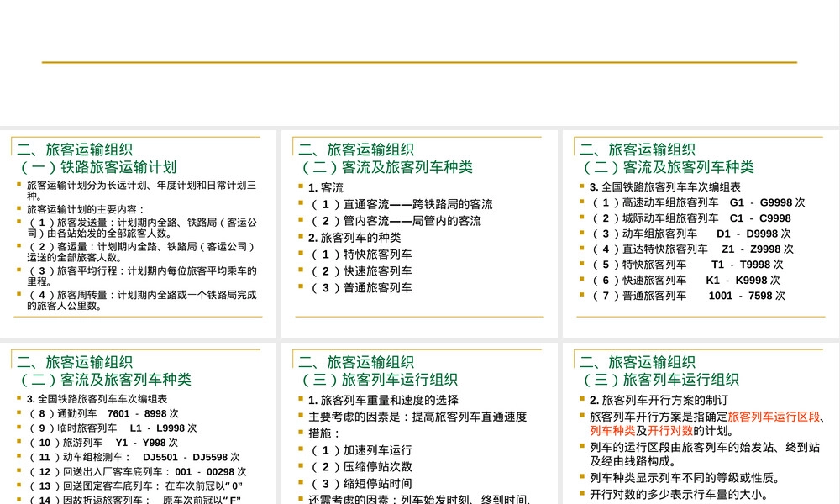
Task: Select the row 城际动车组旅客列车 C1 - C9998
Action: click(691, 218)
